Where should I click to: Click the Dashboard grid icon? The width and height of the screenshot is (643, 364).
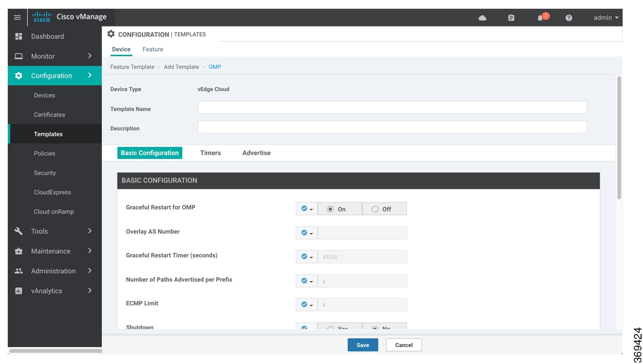coord(19,36)
